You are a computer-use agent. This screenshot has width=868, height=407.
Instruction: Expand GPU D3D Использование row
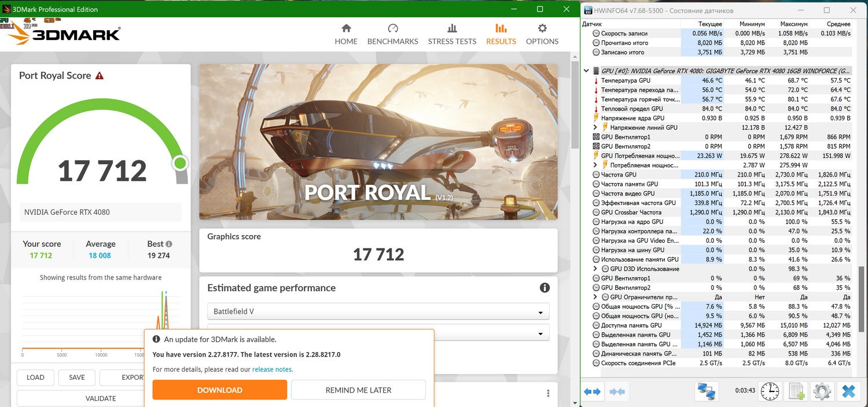pos(595,269)
